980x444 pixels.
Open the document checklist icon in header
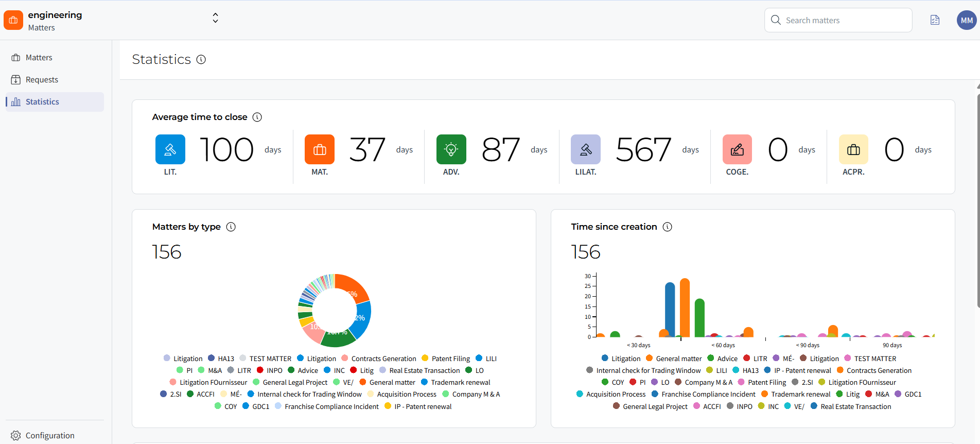[935, 20]
